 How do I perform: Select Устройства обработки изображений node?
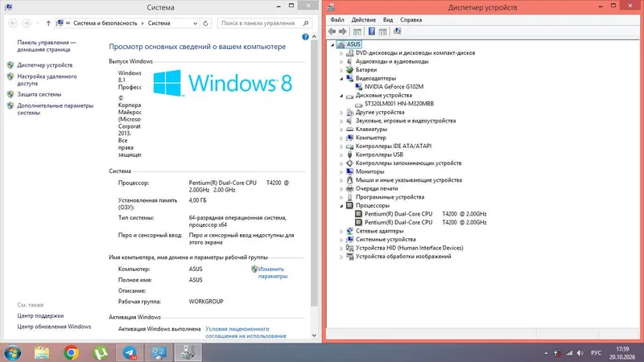tap(403, 257)
